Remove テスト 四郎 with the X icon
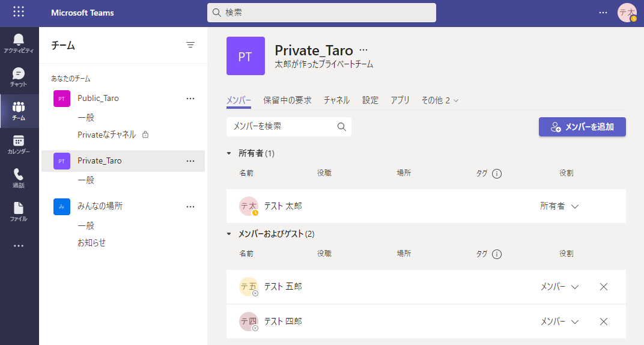Viewport: 644px width, 345px height. click(x=603, y=322)
